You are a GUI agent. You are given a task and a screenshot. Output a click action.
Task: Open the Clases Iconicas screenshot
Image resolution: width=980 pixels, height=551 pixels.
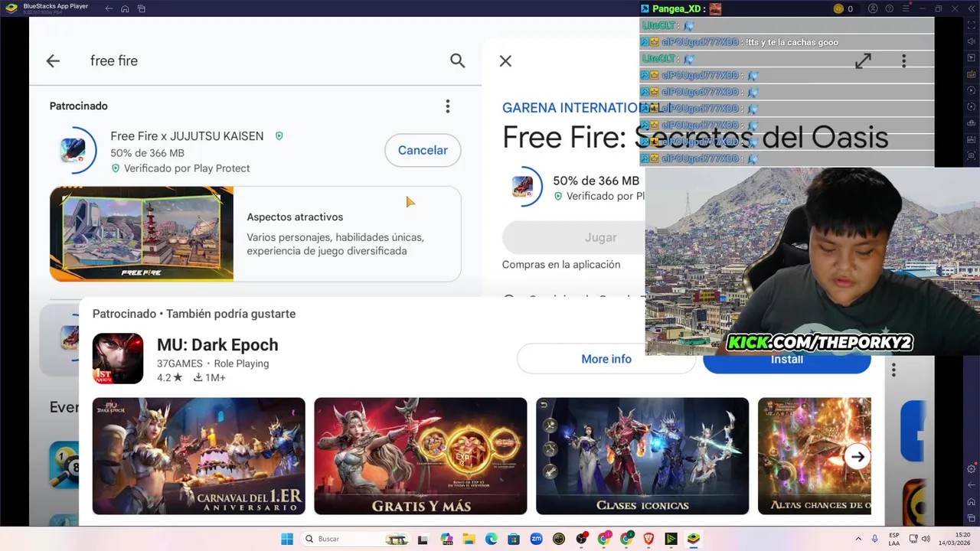[642, 456]
